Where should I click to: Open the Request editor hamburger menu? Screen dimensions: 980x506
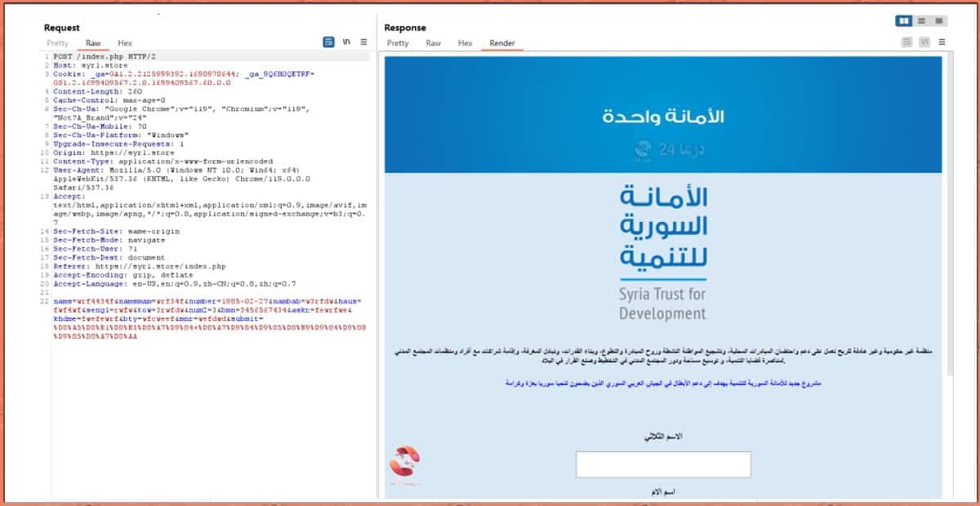[363, 42]
